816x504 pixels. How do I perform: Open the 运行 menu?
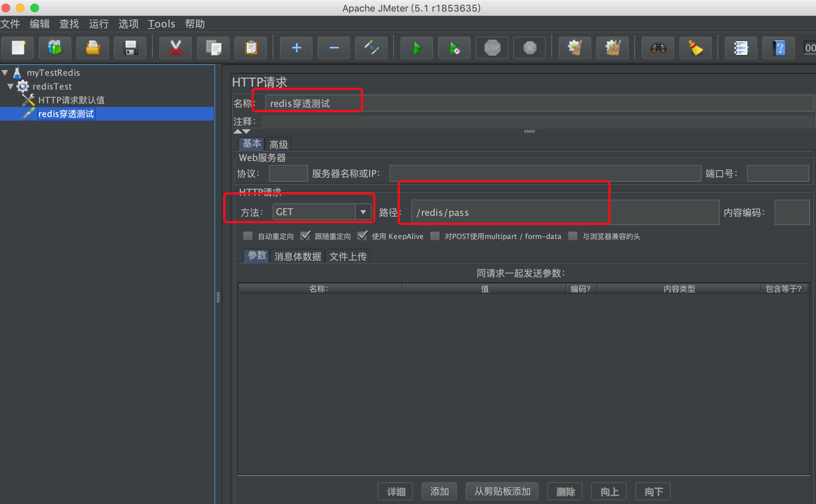(99, 24)
